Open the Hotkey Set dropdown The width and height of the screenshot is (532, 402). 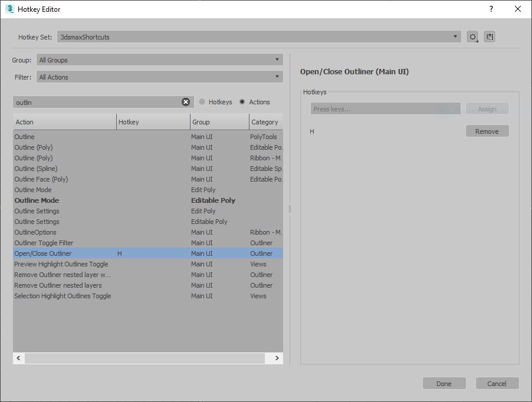coord(259,37)
